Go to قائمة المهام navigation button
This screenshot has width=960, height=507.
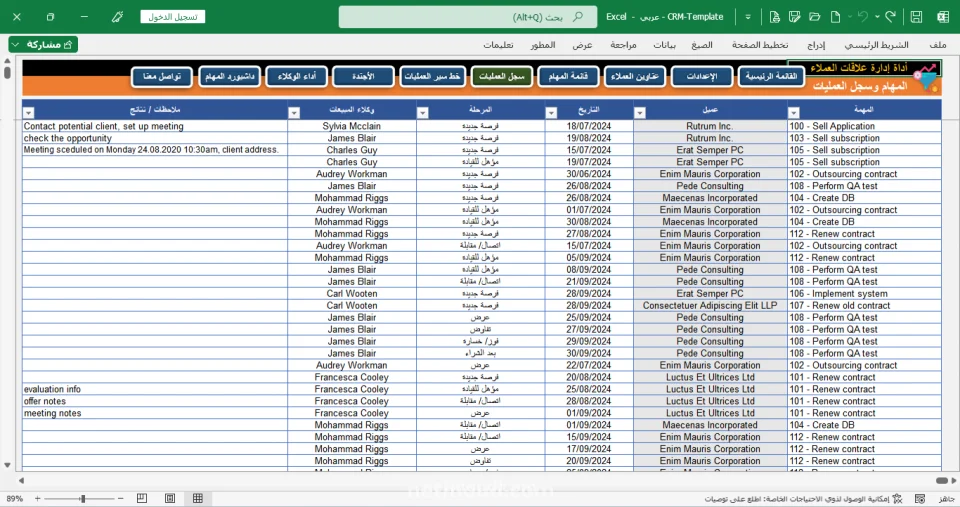tap(568, 77)
